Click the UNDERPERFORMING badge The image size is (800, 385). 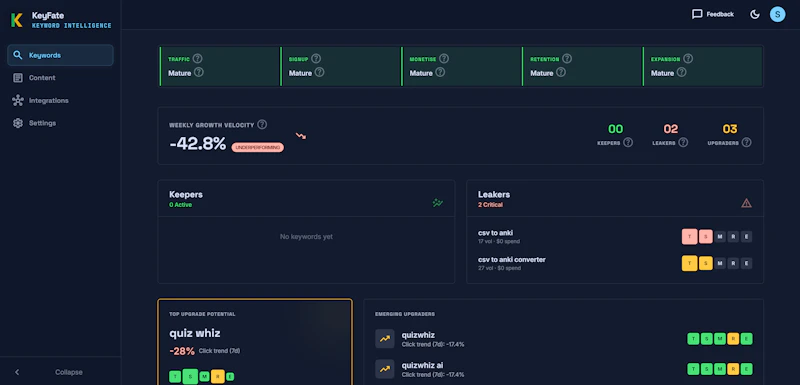click(258, 147)
